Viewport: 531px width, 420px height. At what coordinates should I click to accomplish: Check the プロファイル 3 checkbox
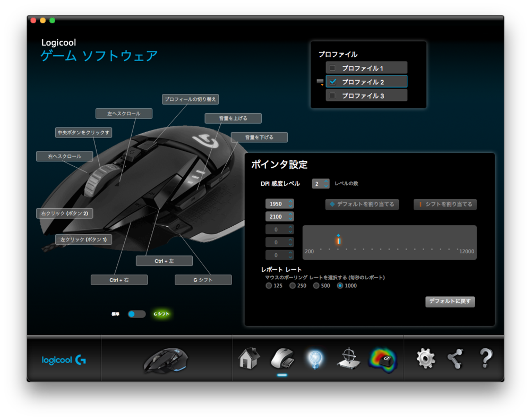coord(332,96)
